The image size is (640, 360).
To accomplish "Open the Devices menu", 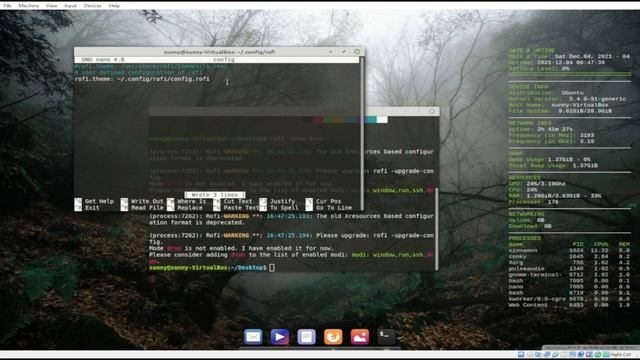I will coord(93,6).
